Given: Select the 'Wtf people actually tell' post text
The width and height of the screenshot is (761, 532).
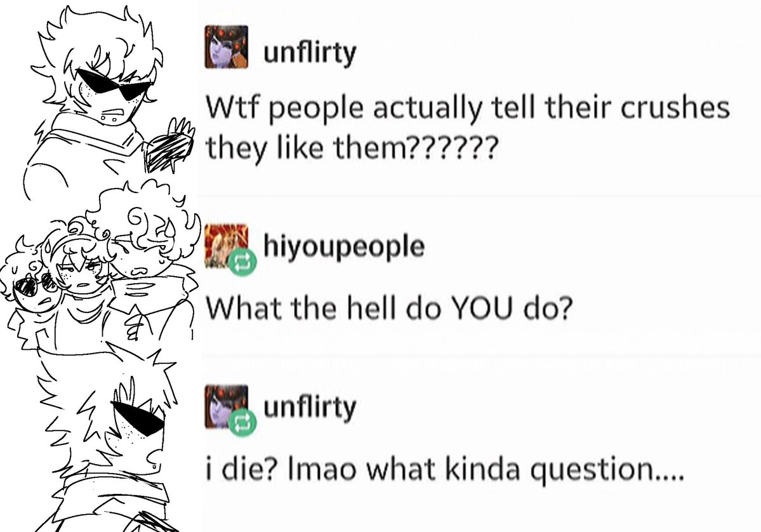Looking at the screenshot, I should [468, 128].
